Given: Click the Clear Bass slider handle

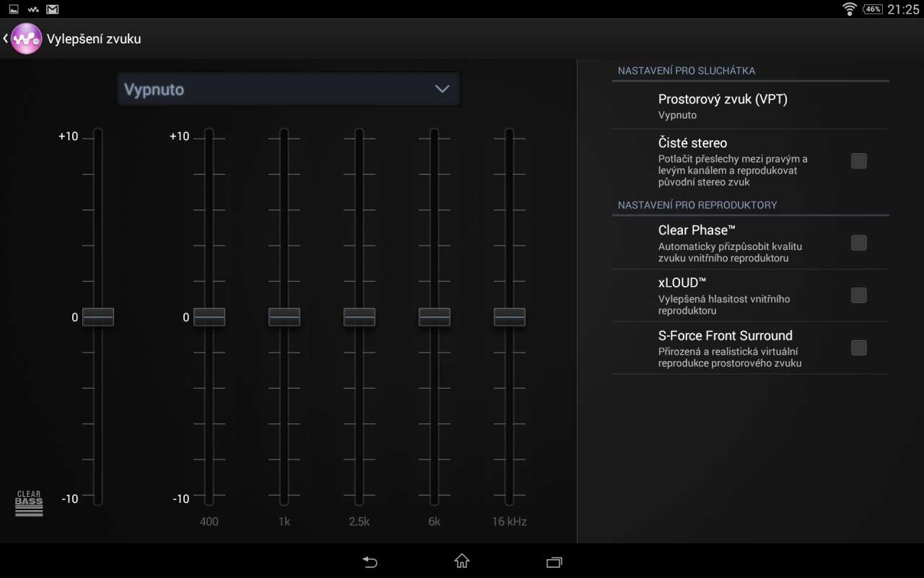Looking at the screenshot, I should 98,317.
